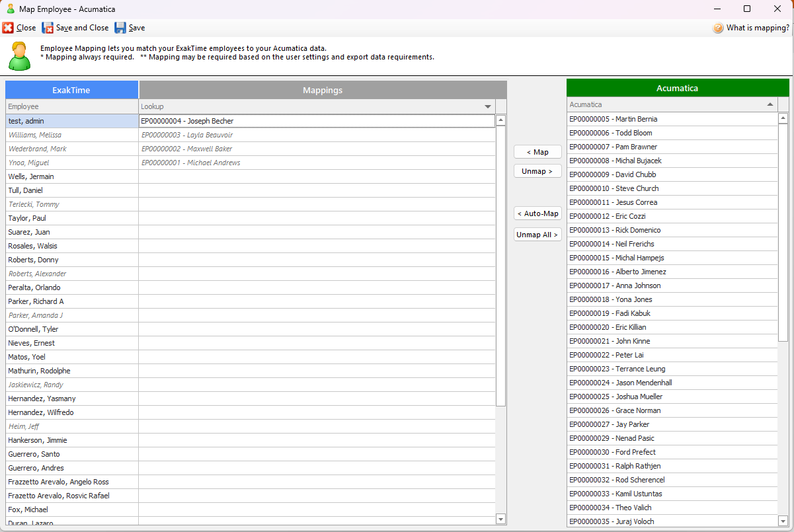
Task: Select Parker, Richard A employee
Action: click(x=72, y=301)
